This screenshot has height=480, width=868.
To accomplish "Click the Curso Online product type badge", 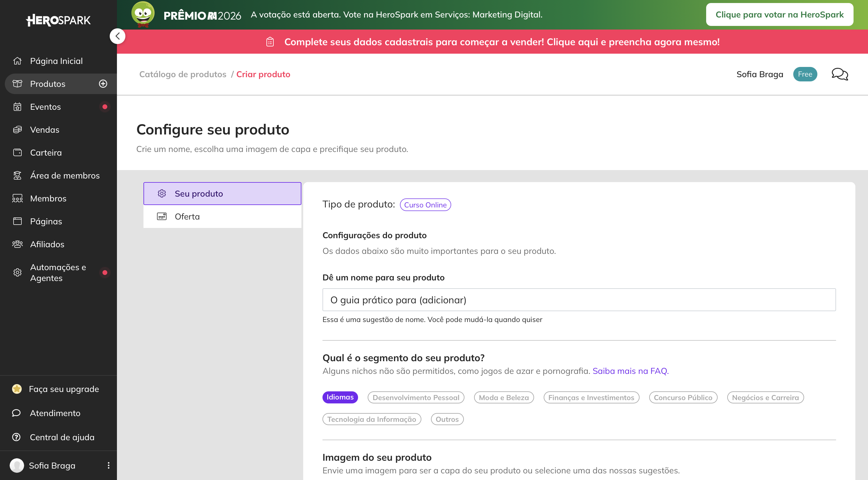I will 425,205.
